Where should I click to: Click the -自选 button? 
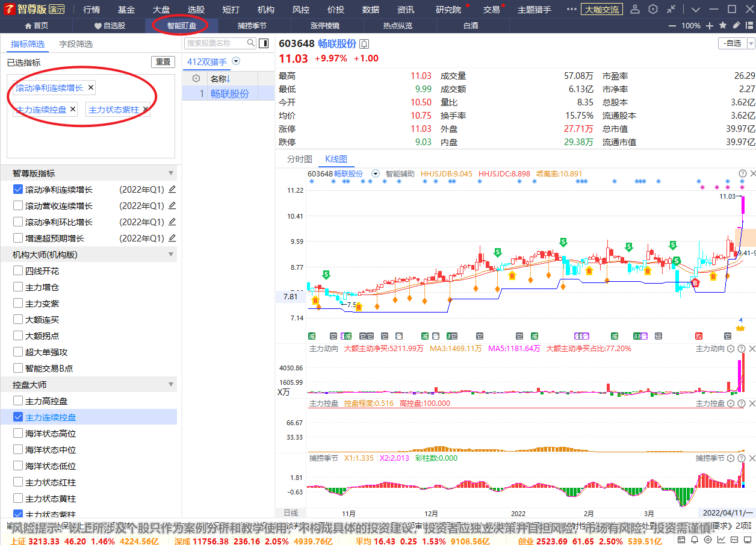(732, 43)
